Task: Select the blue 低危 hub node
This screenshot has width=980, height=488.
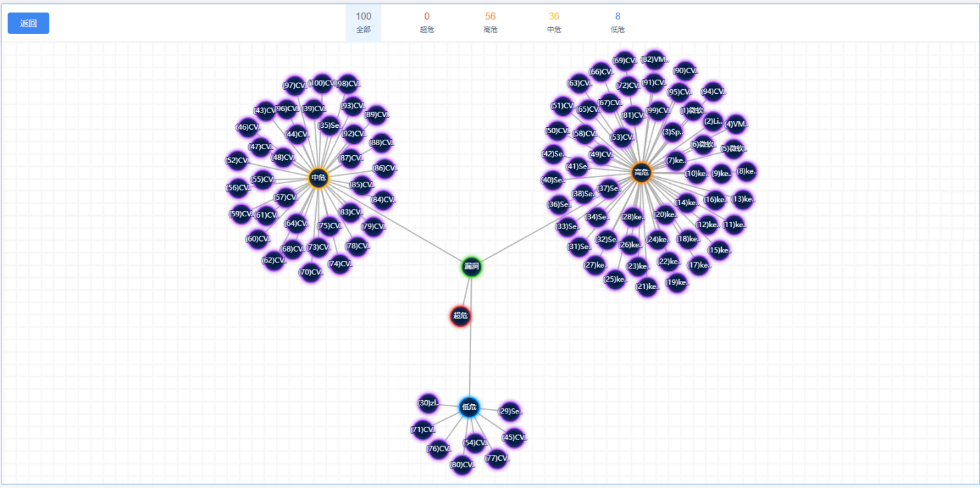Action: [x=470, y=407]
